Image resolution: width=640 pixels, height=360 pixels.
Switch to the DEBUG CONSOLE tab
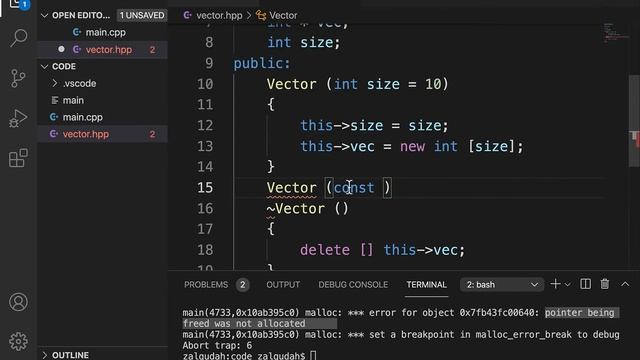pos(353,284)
